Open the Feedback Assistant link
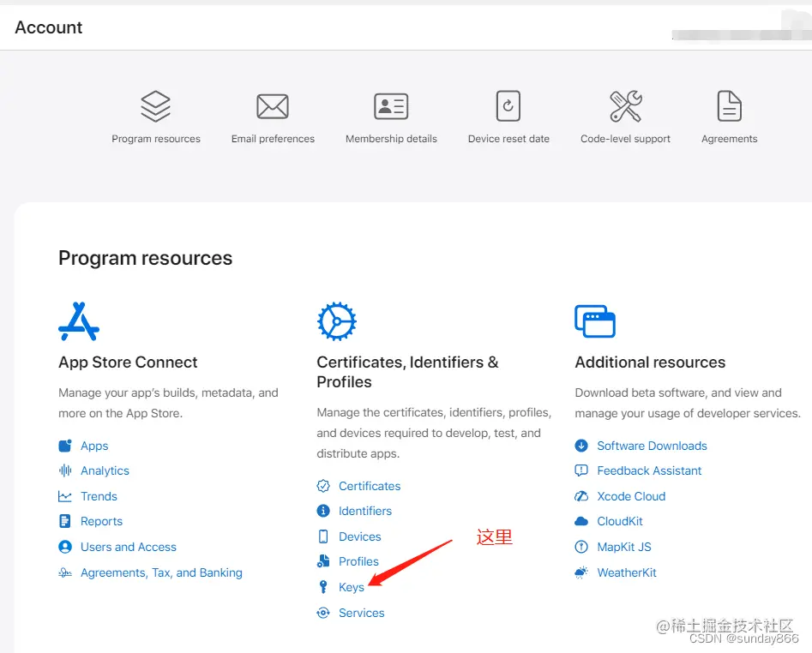812x653 pixels. coord(649,470)
